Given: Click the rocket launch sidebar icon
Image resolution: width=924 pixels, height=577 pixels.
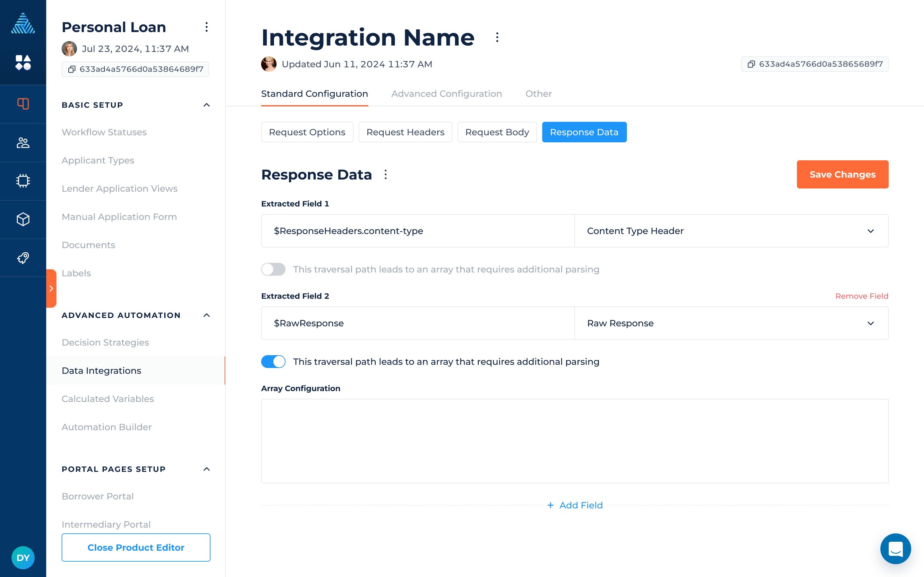Looking at the screenshot, I should tap(23, 258).
